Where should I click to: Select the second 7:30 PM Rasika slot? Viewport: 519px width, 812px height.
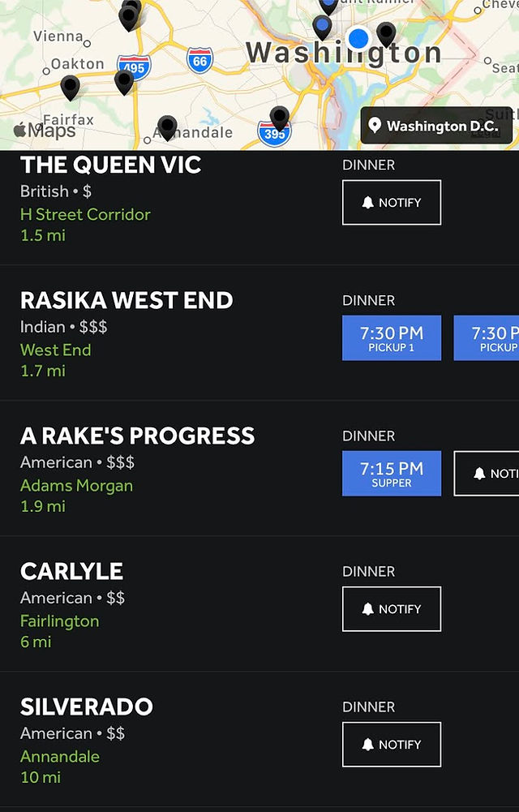click(x=487, y=337)
